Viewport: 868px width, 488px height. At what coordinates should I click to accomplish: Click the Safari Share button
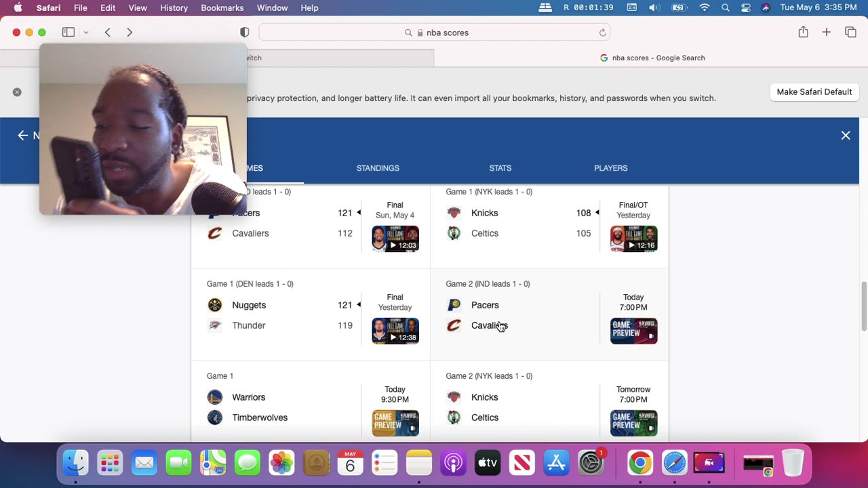coord(803,32)
